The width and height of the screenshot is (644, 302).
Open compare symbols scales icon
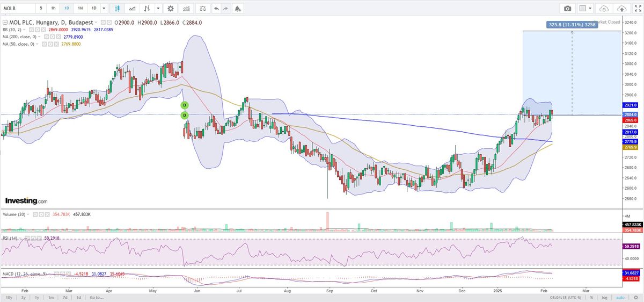202,8
